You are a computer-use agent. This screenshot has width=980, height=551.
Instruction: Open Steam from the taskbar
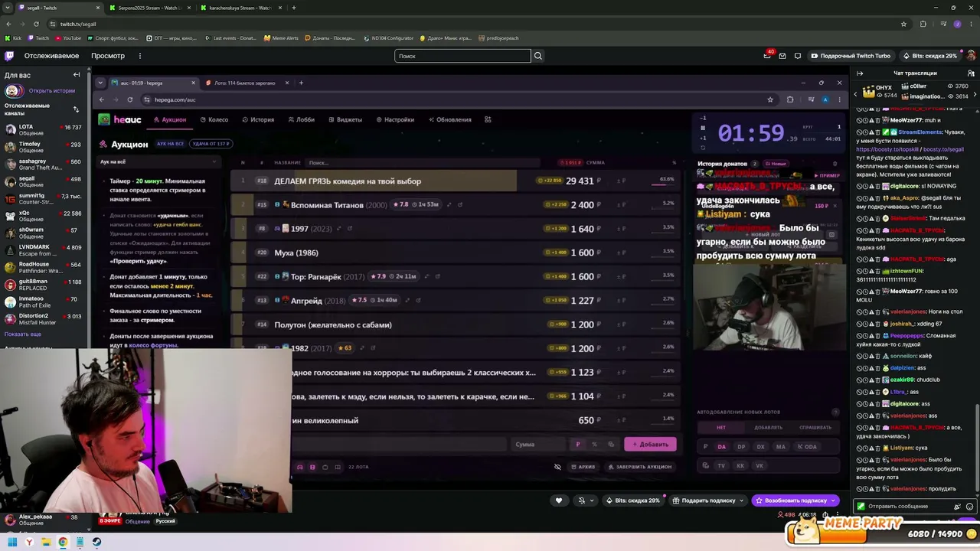coord(96,543)
